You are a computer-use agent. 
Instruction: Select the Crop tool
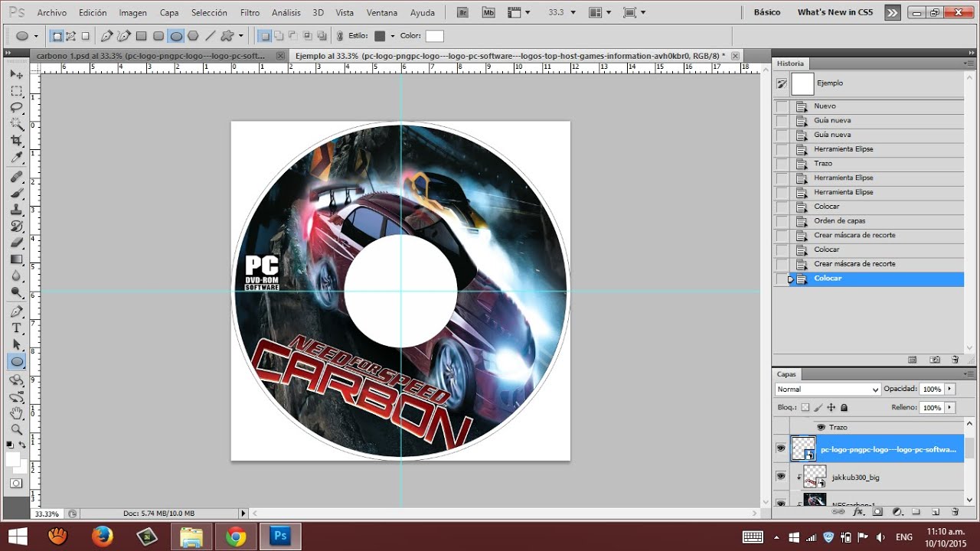16,141
